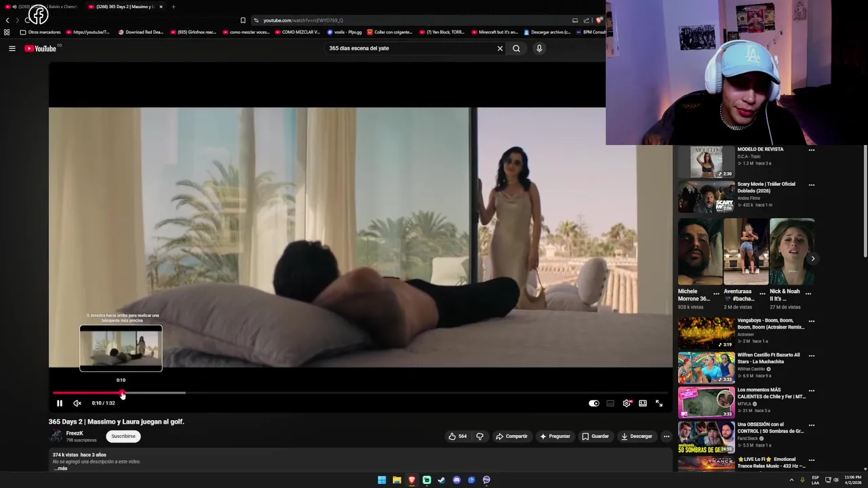Click the Descargar download button
Viewport: 868px width, 488px height.
(637, 436)
